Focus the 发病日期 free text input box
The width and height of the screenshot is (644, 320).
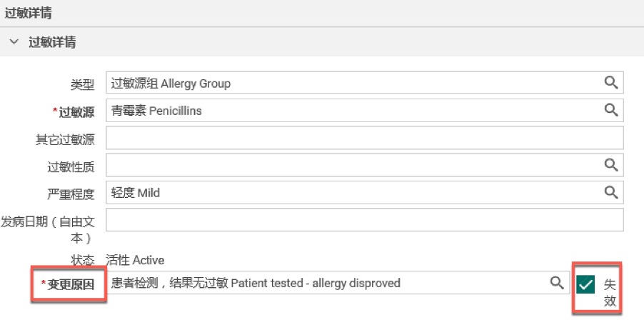[365, 220]
